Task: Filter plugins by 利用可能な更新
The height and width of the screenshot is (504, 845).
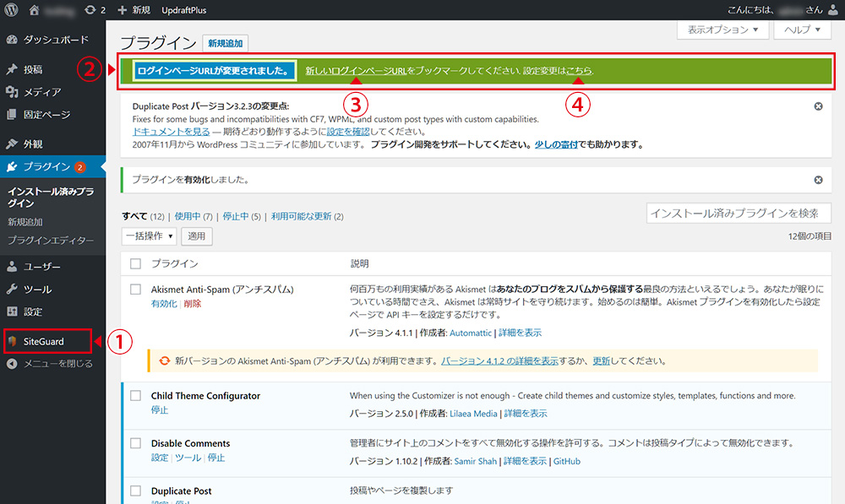Action: pyautogui.click(x=302, y=216)
